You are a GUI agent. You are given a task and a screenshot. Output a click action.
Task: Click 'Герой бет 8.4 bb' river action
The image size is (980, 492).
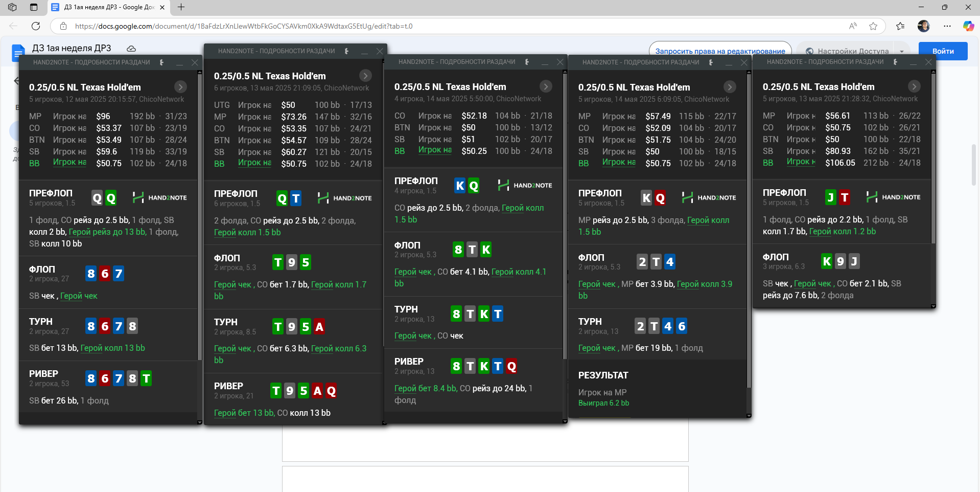[x=426, y=388]
